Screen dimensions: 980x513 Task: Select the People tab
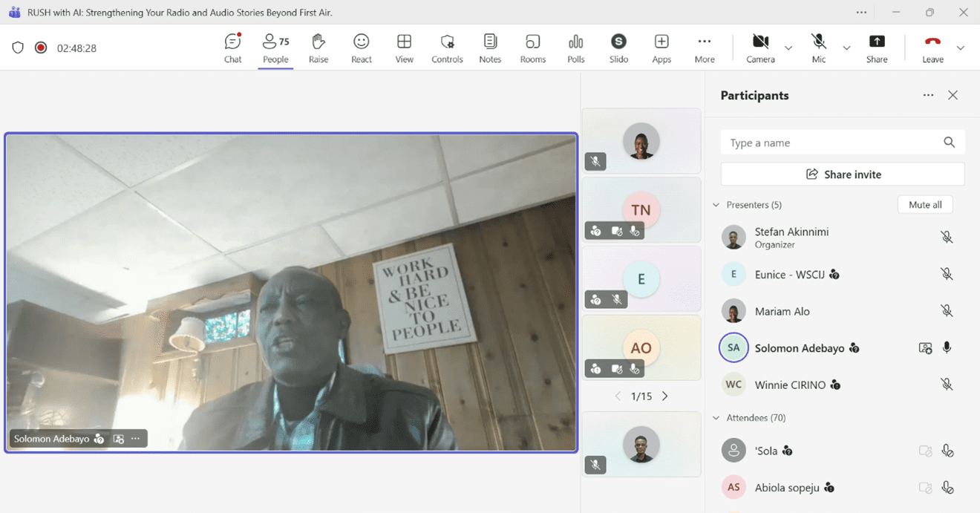tap(275, 48)
